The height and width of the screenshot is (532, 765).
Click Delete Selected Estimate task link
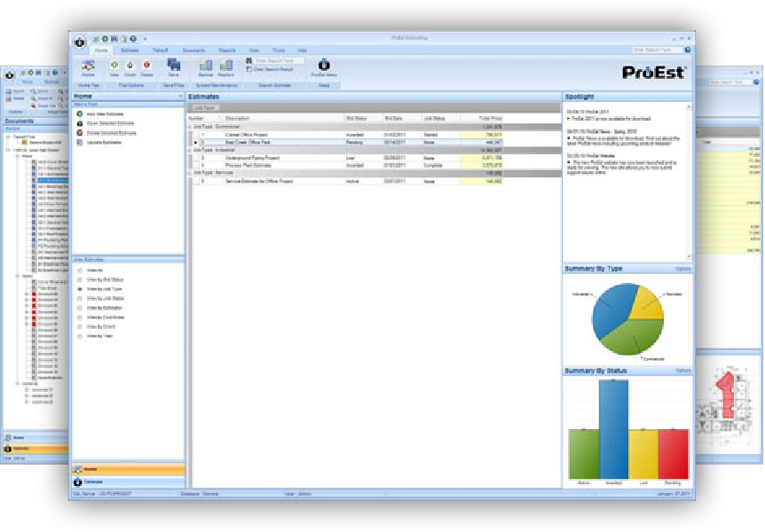[x=108, y=132]
